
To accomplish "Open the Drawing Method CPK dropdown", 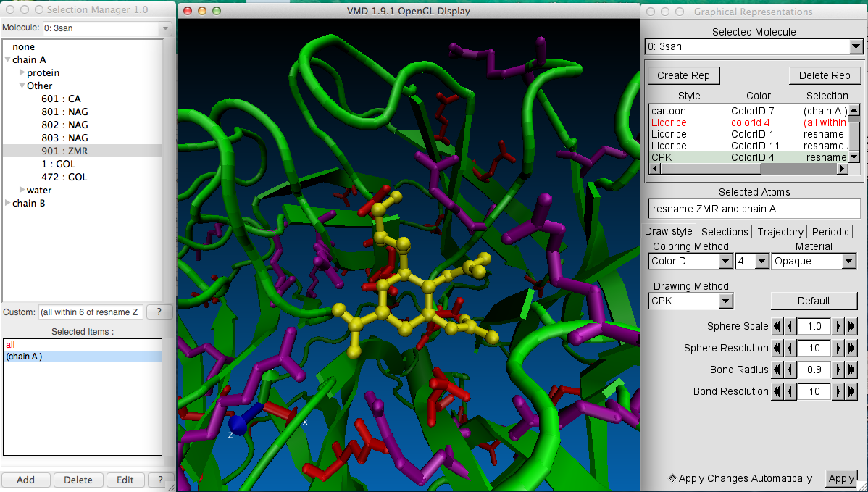I will (x=690, y=301).
